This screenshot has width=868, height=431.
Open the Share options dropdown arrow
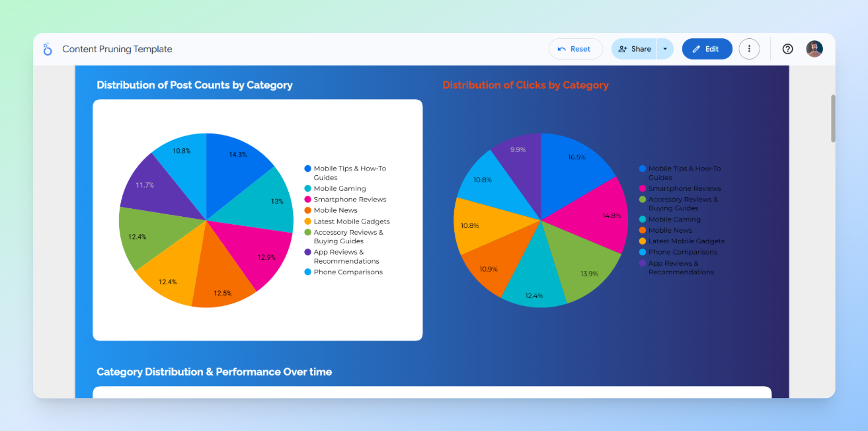coord(666,48)
